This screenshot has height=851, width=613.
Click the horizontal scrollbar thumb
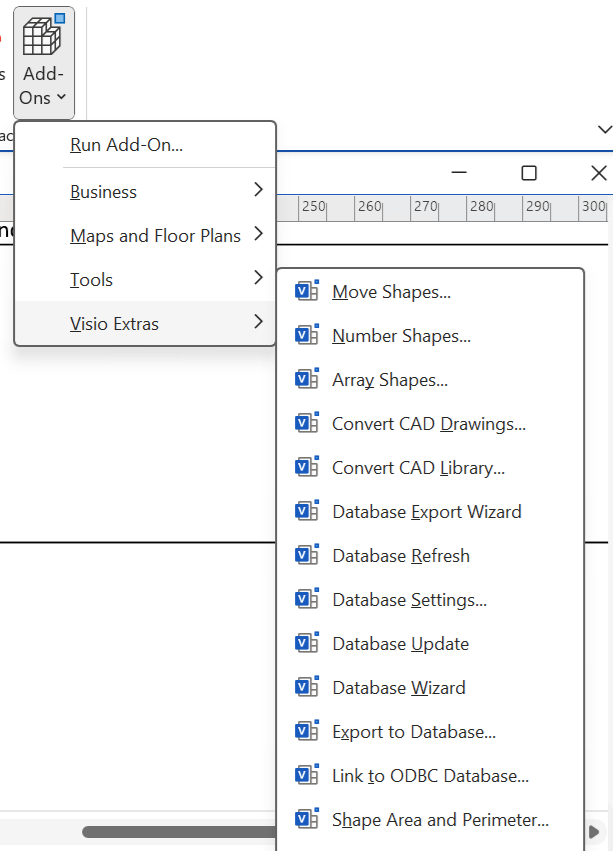click(x=179, y=831)
